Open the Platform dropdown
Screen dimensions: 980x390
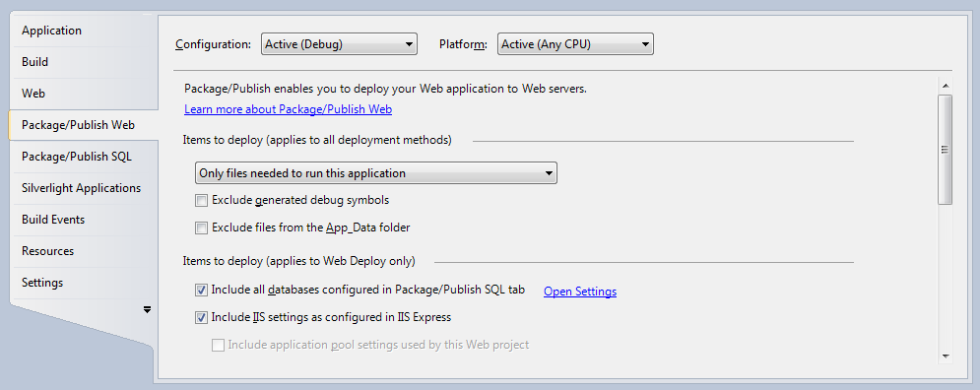coord(575,44)
